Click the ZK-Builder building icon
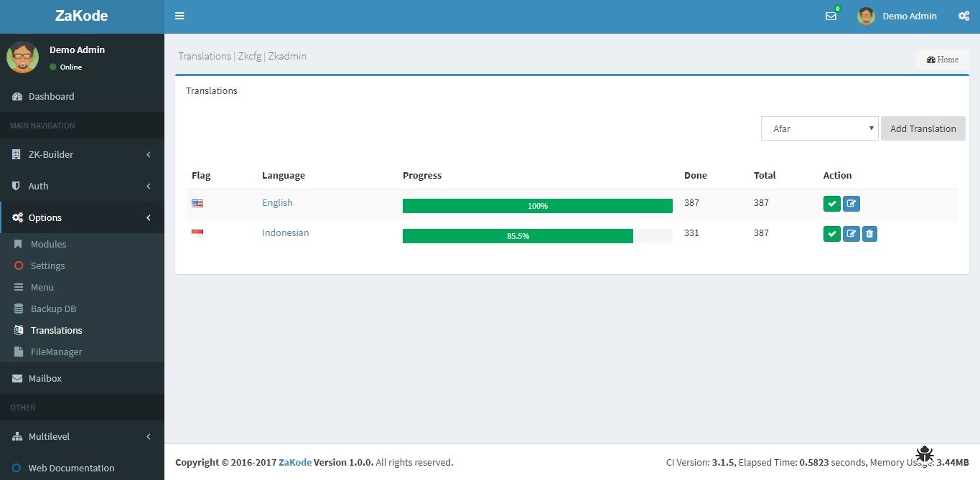This screenshot has width=980, height=480. coord(17,154)
